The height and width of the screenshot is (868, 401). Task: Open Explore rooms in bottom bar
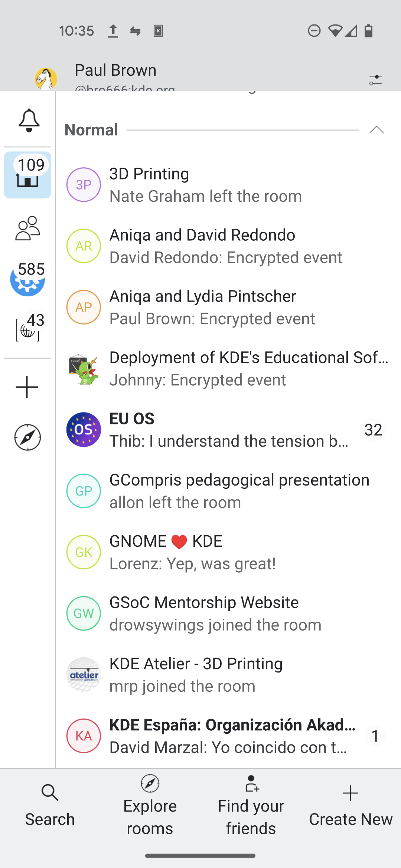point(150,806)
